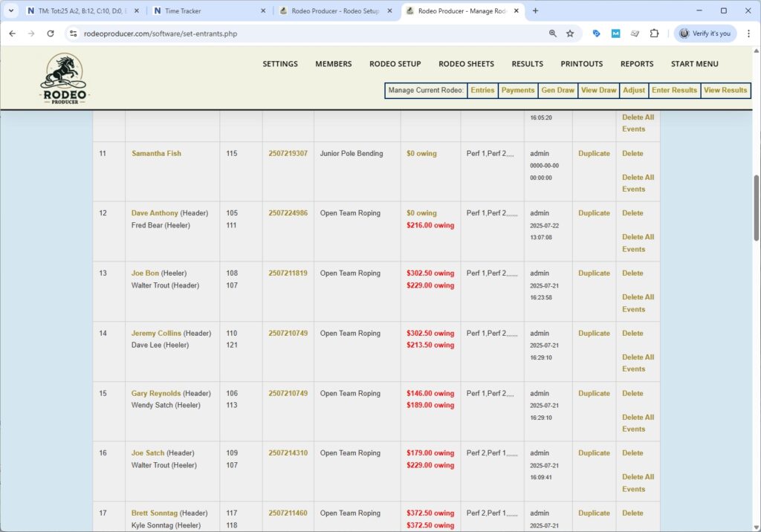
Task: Duplicate the Samantha Fish entry
Action: 594,154
